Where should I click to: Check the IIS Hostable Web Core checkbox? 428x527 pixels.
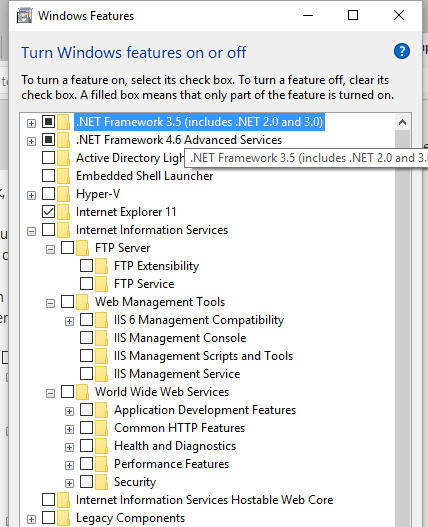click(48, 499)
